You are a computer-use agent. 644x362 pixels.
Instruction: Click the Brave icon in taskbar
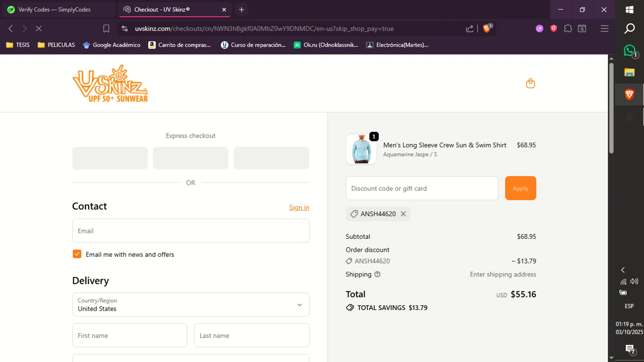pos(629,94)
